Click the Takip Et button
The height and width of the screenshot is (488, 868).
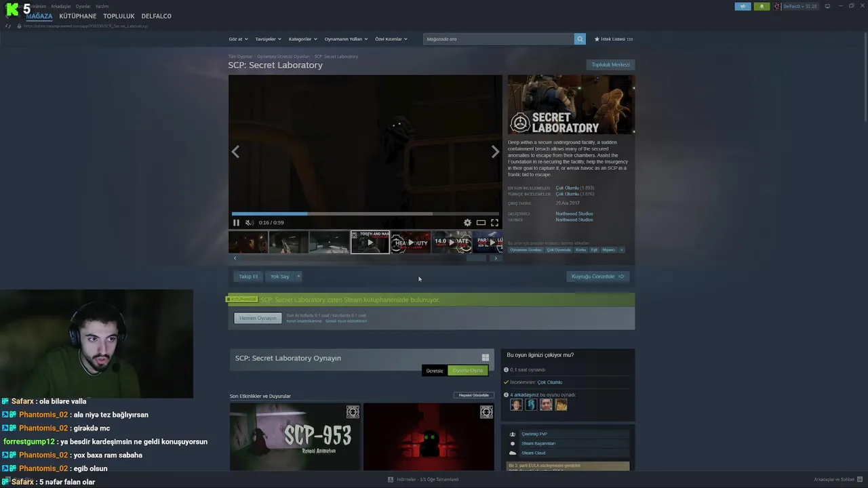tap(248, 277)
